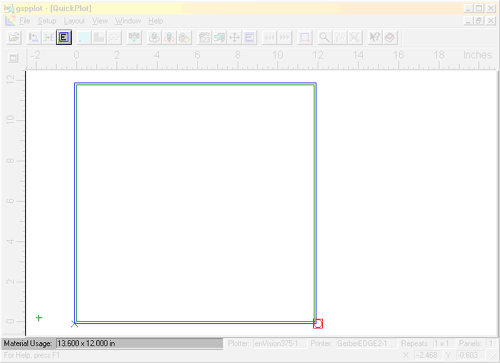
Task: Click the next panel forward arrows icon
Action: coord(284,37)
